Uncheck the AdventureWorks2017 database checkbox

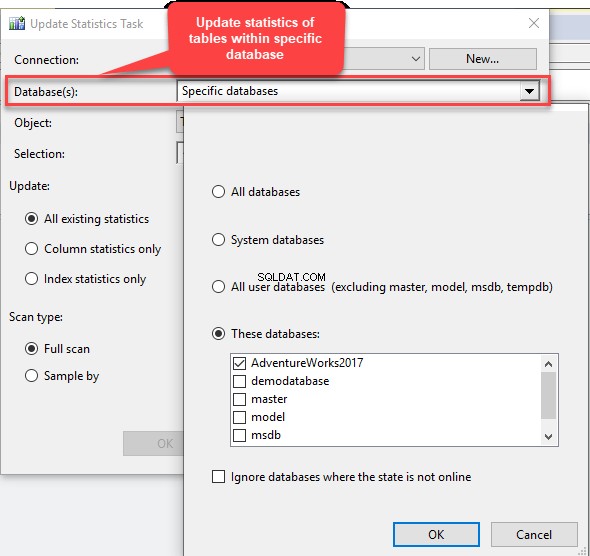(x=239, y=363)
